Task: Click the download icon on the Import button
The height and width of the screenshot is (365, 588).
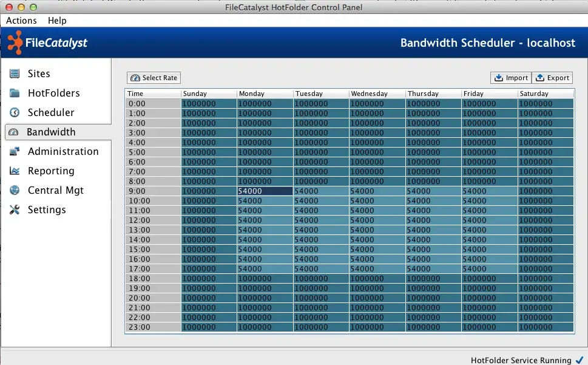Action: pos(499,78)
